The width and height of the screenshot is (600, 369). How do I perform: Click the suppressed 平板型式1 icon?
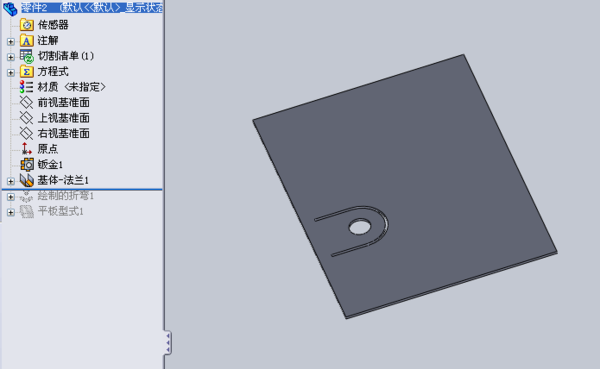coord(26,211)
